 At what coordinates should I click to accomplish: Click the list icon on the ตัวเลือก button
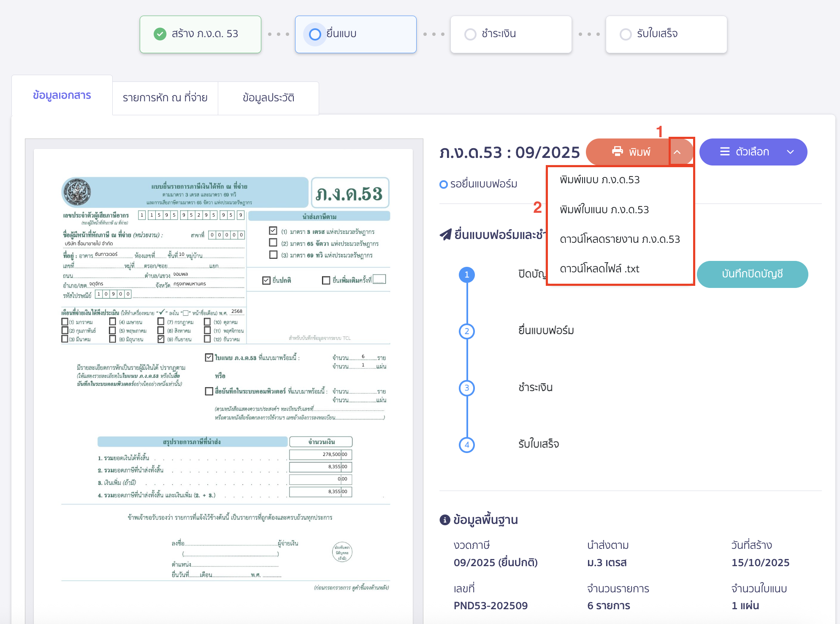(725, 152)
